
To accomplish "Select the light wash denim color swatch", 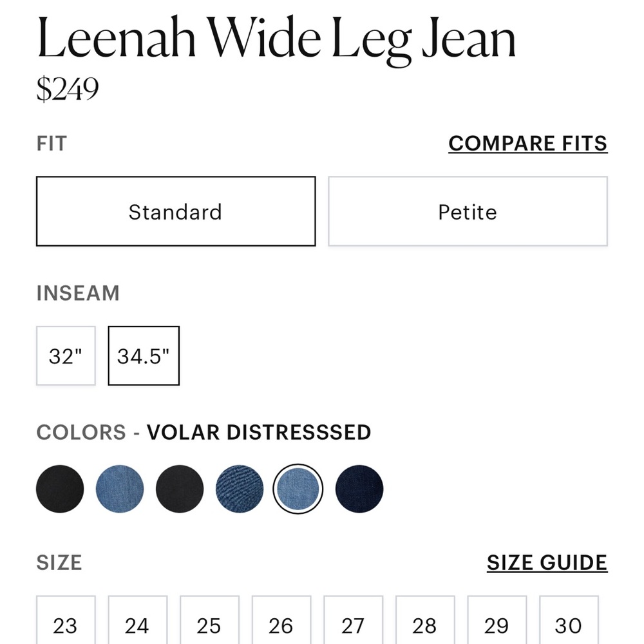I will (x=120, y=489).
